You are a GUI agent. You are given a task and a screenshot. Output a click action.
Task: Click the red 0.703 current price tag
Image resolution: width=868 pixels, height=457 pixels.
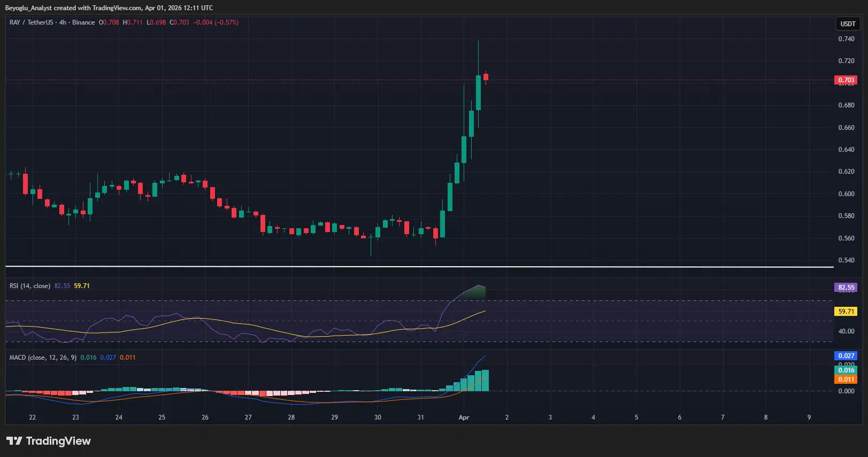click(846, 80)
